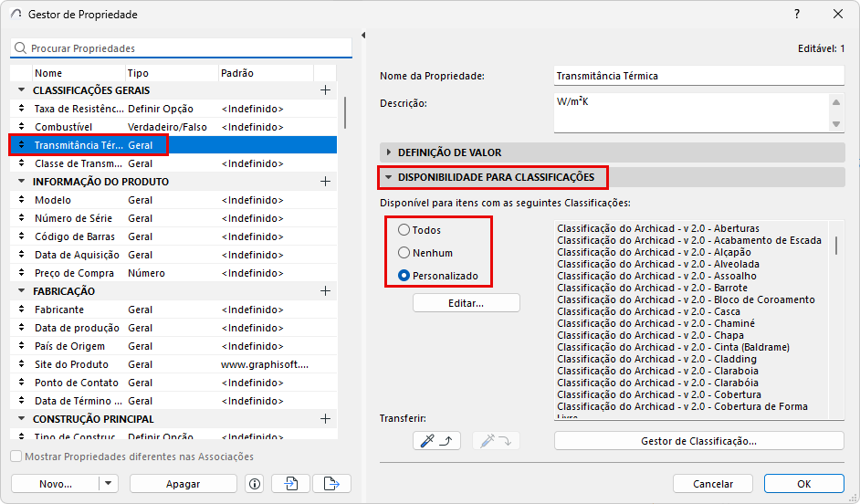Open Gestor de Classificação...
Viewport: 860px width, 504px height.
(x=698, y=441)
